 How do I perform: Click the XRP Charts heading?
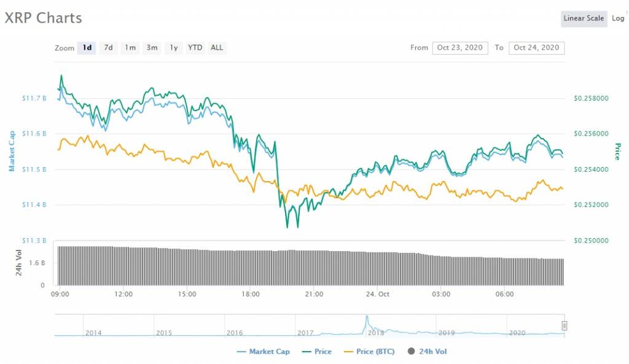pos(43,18)
